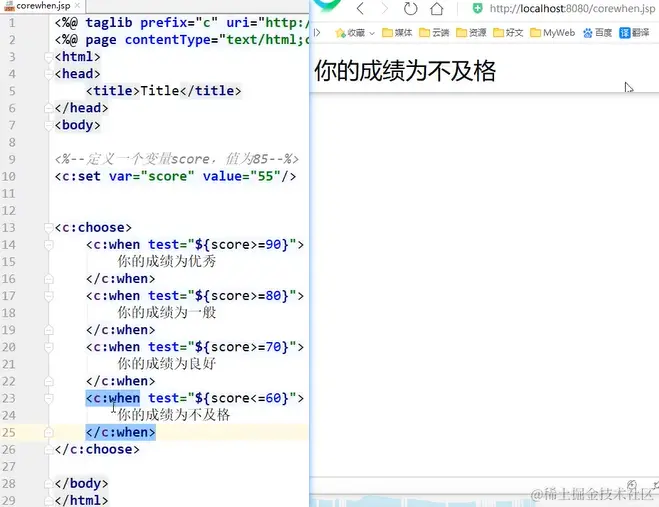
Task: Click line number 10 in the gutter
Action: pos(8,177)
